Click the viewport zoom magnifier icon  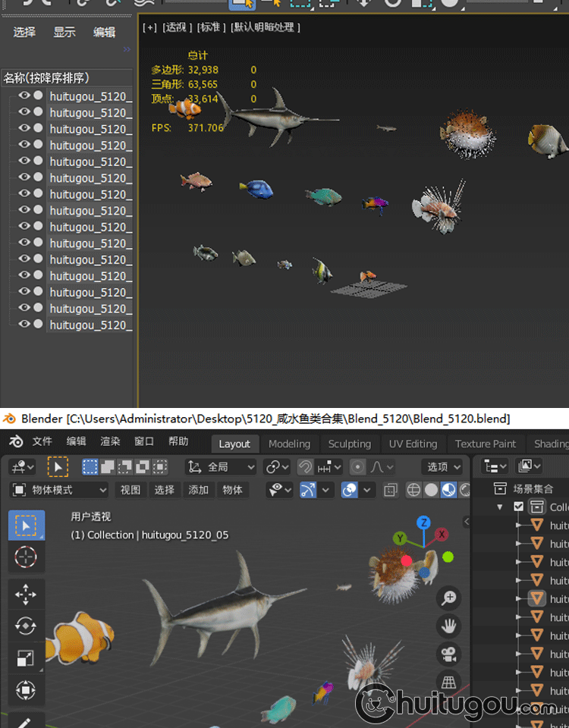(x=449, y=598)
